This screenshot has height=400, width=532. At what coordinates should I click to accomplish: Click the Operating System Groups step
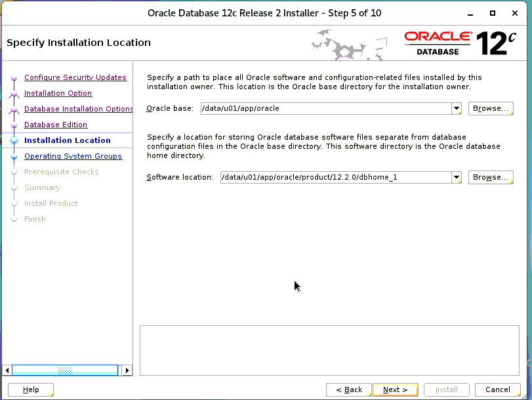point(73,156)
